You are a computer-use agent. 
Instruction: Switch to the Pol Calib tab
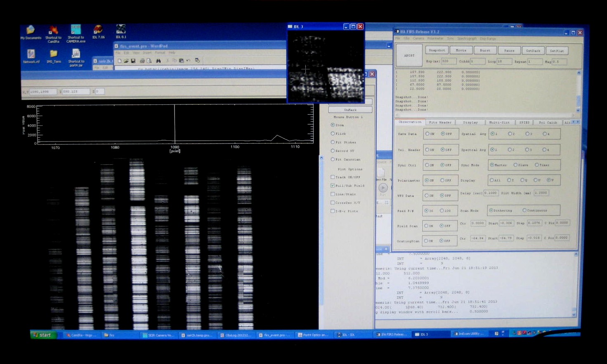[x=548, y=122]
